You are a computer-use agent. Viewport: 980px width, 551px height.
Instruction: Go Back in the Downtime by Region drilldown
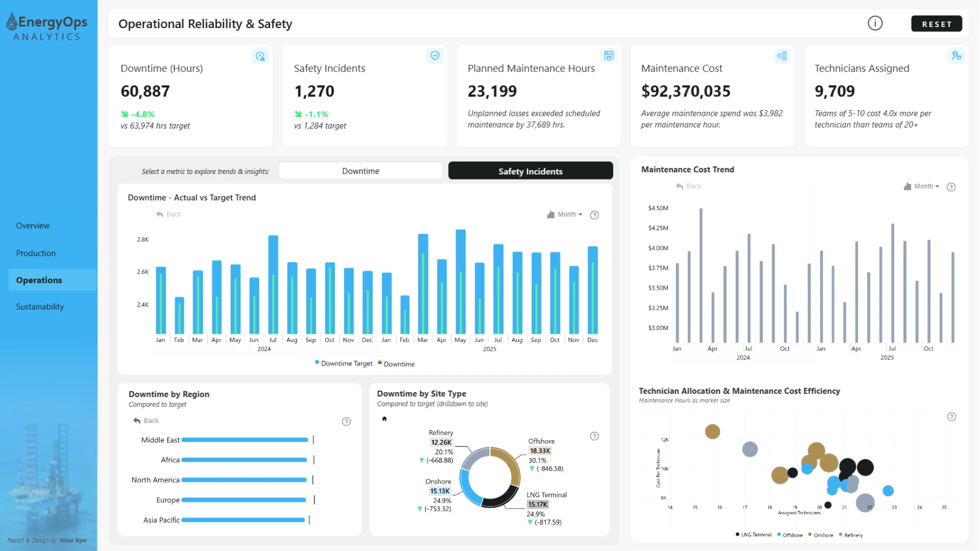tap(146, 421)
